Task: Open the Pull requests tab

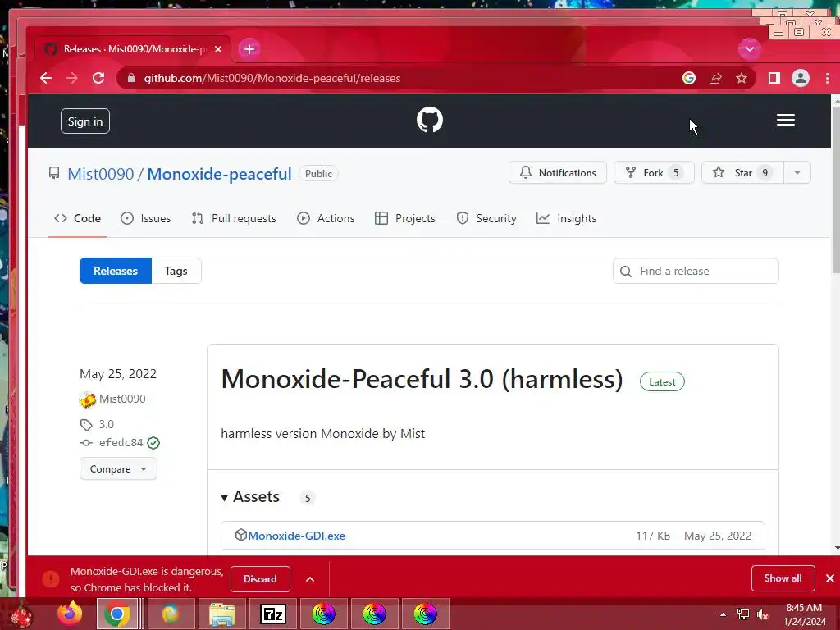Action: click(x=234, y=218)
